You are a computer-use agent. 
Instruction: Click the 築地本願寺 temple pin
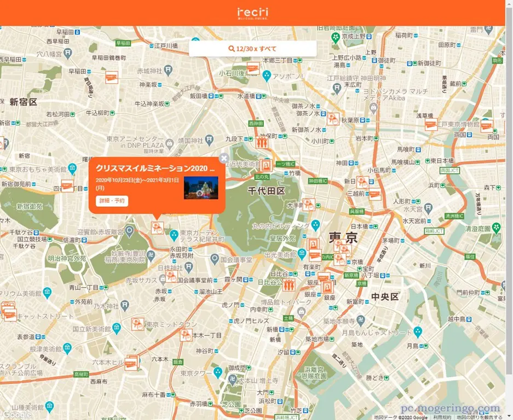click(x=361, y=321)
